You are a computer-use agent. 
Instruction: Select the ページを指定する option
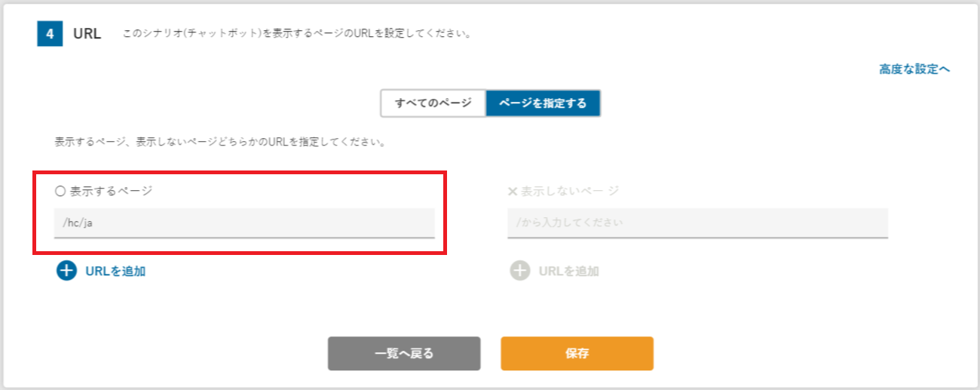(x=543, y=103)
